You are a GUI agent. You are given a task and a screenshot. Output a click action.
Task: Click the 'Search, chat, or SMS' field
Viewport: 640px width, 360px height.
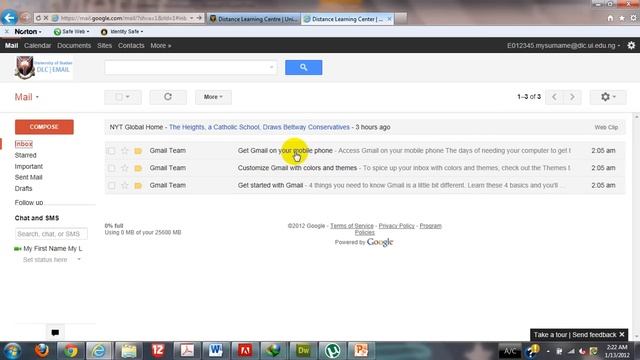[x=51, y=234]
